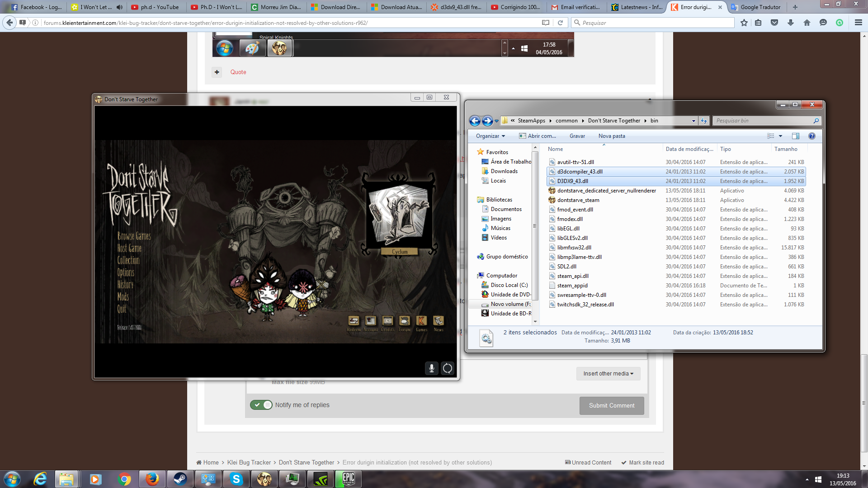The width and height of the screenshot is (868, 488).
Task: Reload the current Firefox page
Action: pos(560,23)
